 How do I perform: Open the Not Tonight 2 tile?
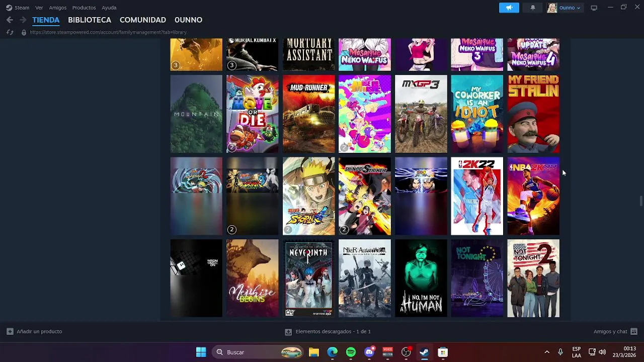coord(533,279)
